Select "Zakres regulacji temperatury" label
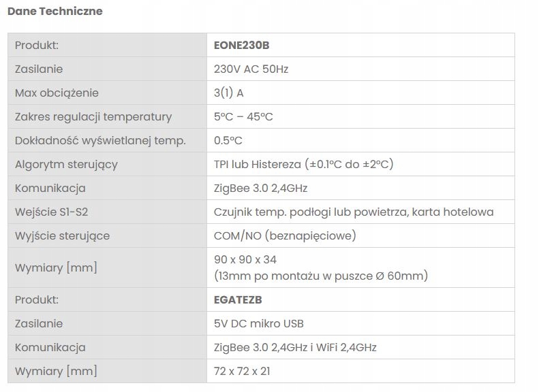 tap(93, 116)
